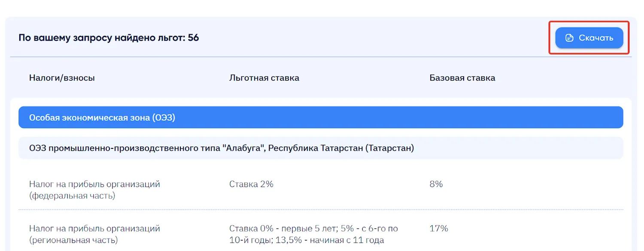Screen dimensions: 644x251
Task: Click 'Республика Татарстан (Татарстан)' text in Алабуга row
Action: (341, 148)
